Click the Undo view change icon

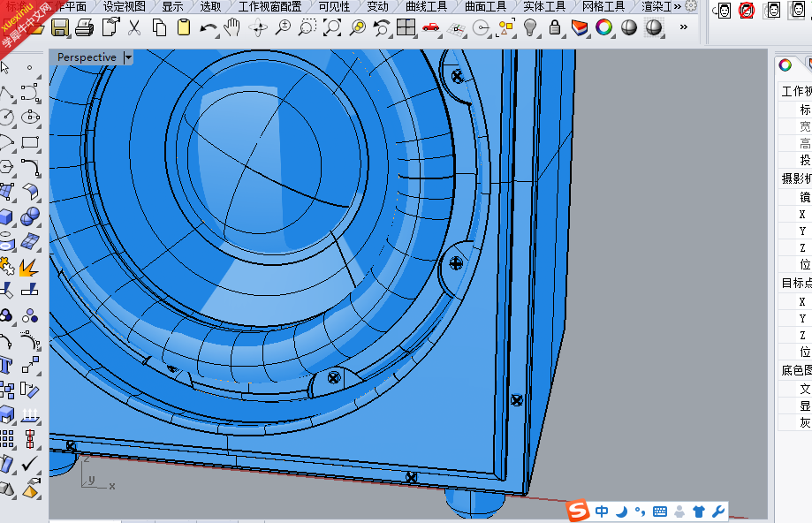382,27
